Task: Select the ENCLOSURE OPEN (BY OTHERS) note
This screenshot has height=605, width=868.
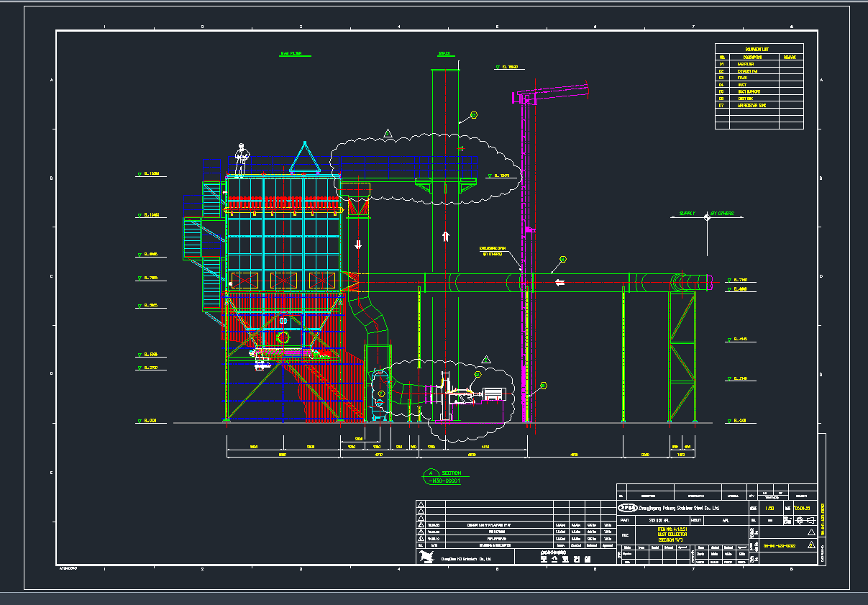Action: [x=493, y=252]
